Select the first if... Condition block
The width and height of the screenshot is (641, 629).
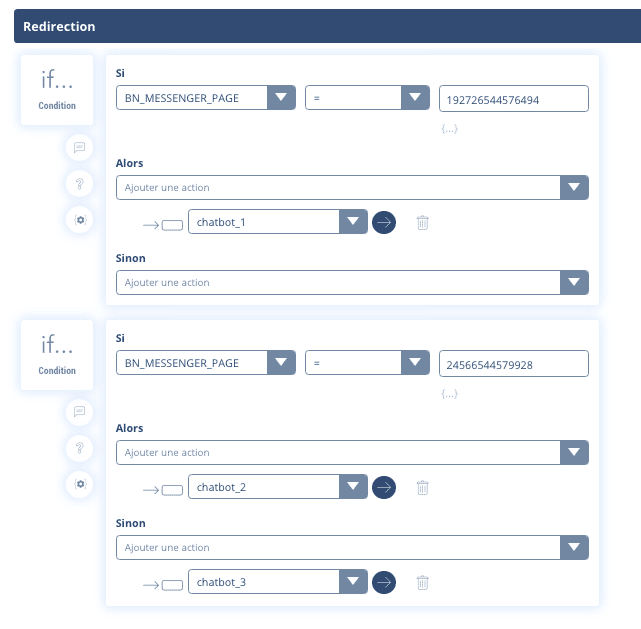click(x=57, y=89)
